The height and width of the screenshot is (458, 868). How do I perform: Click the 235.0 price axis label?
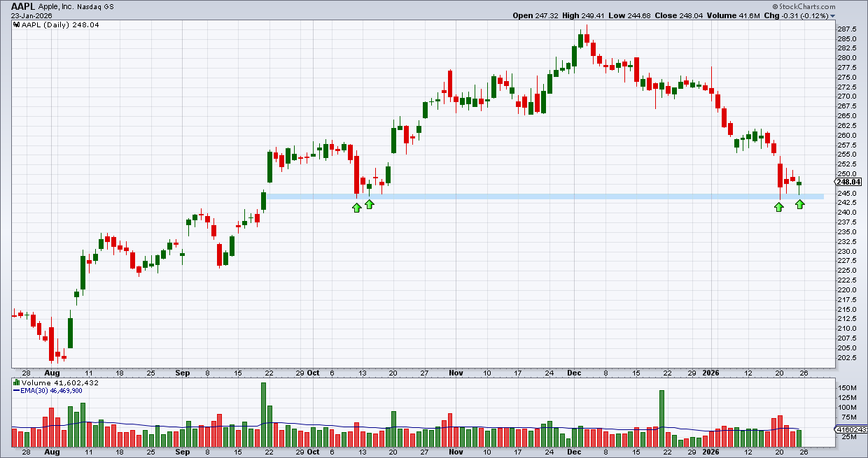coord(846,232)
